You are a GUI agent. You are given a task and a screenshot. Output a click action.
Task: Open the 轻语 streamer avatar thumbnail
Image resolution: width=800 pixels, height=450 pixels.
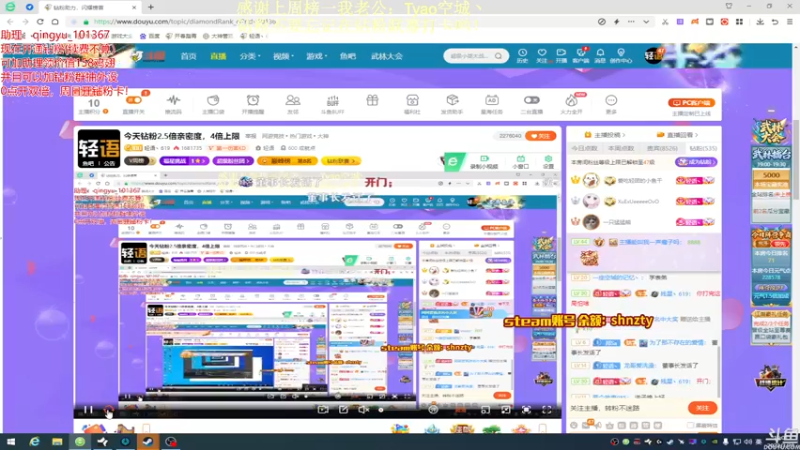click(x=99, y=148)
